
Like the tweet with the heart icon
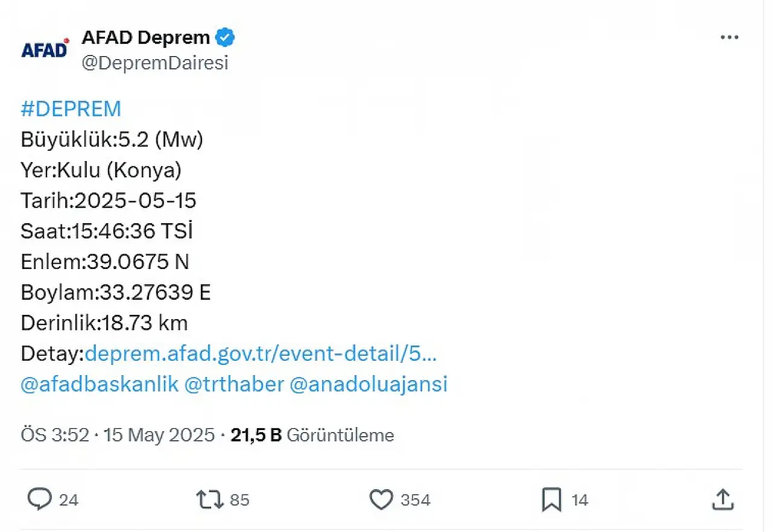[381, 500]
